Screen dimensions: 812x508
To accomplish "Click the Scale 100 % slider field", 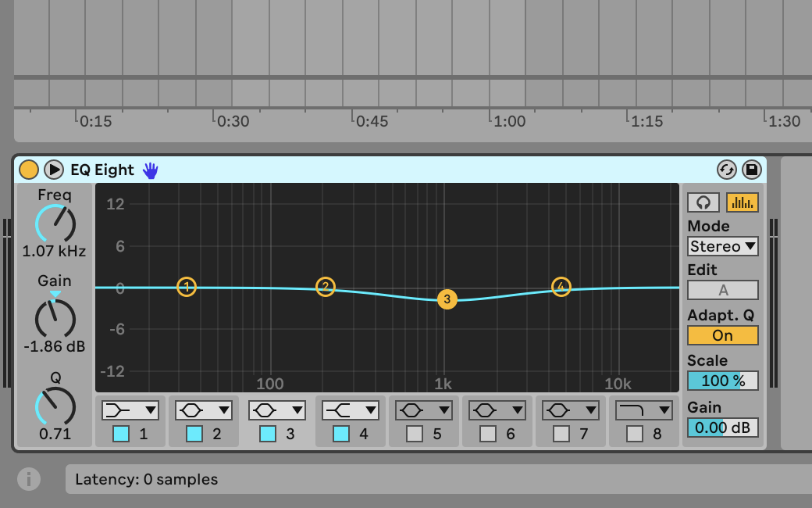I will click(723, 381).
